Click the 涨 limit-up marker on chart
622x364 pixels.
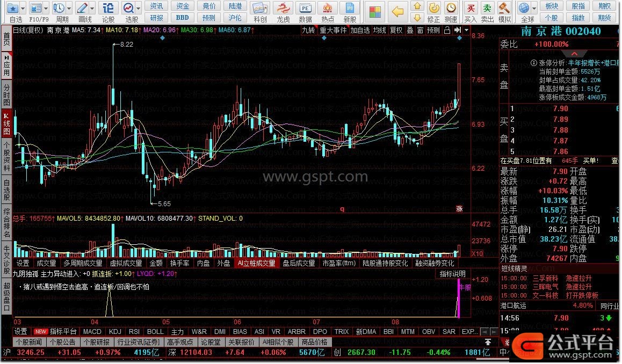tap(459, 208)
